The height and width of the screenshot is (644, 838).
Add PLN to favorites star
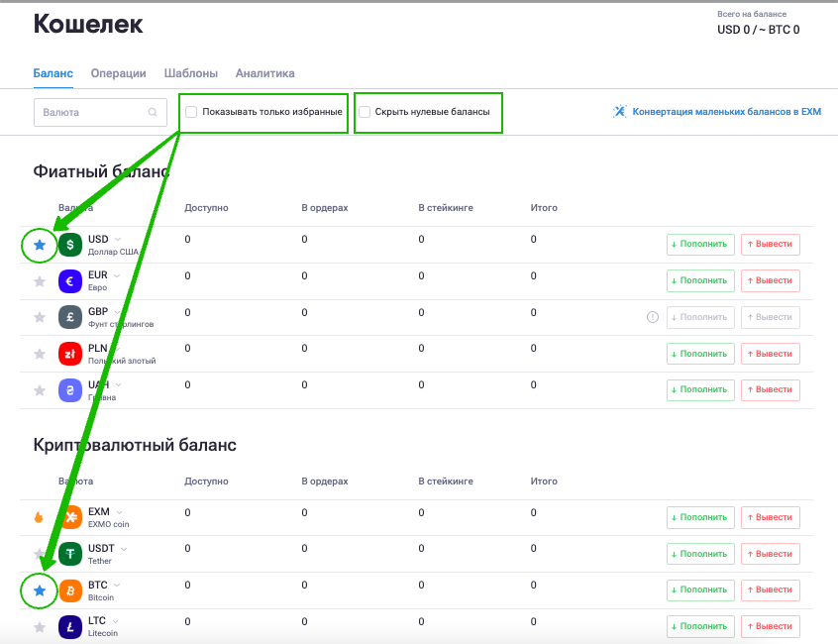40,354
